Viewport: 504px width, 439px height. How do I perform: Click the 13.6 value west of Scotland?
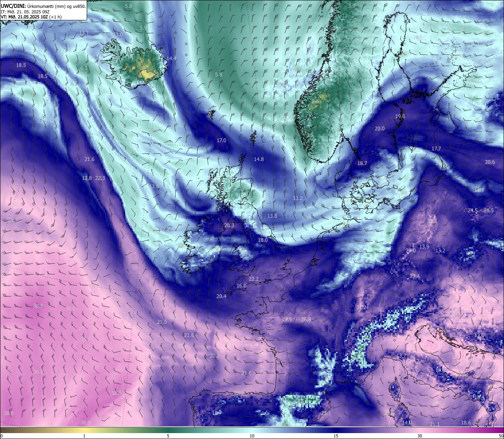tap(154, 186)
